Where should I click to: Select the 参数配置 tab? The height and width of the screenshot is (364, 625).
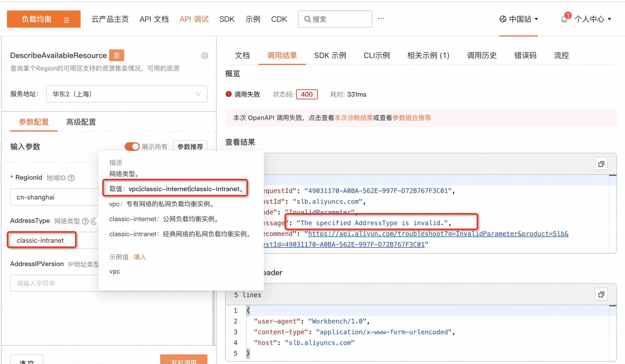[x=34, y=122]
